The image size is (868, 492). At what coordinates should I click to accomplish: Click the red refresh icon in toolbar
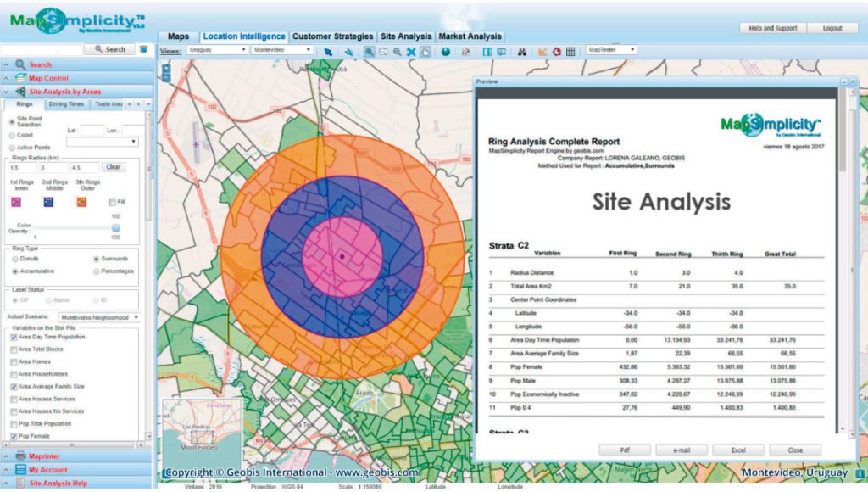click(x=557, y=52)
